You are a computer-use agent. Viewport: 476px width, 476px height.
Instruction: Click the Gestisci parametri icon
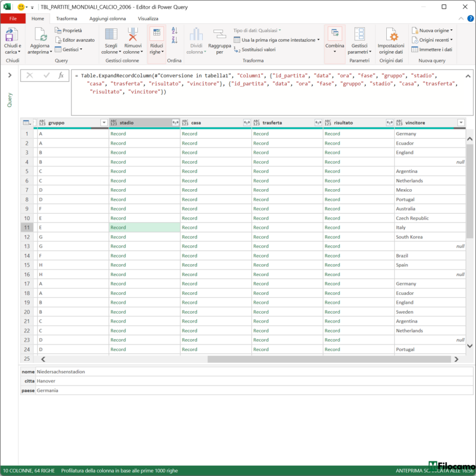[359, 34]
